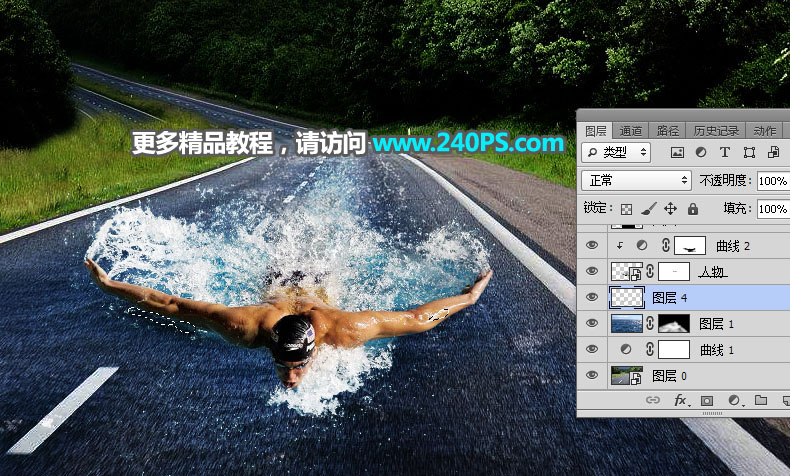This screenshot has height=476, width=790.
Task: Click the lock position move icon
Action: [x=670, y=209]
